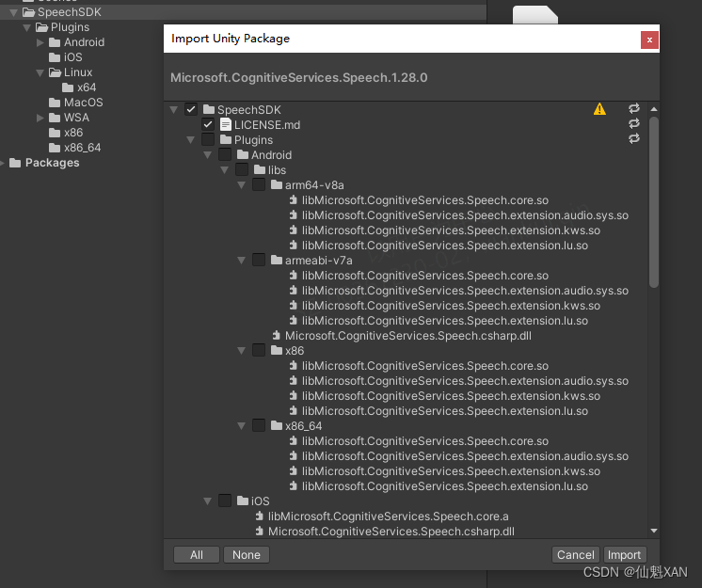Click the scrollbar thumb in package list
Screen dimensions: 702x588
pyautogui.click(x=654, y=202)
